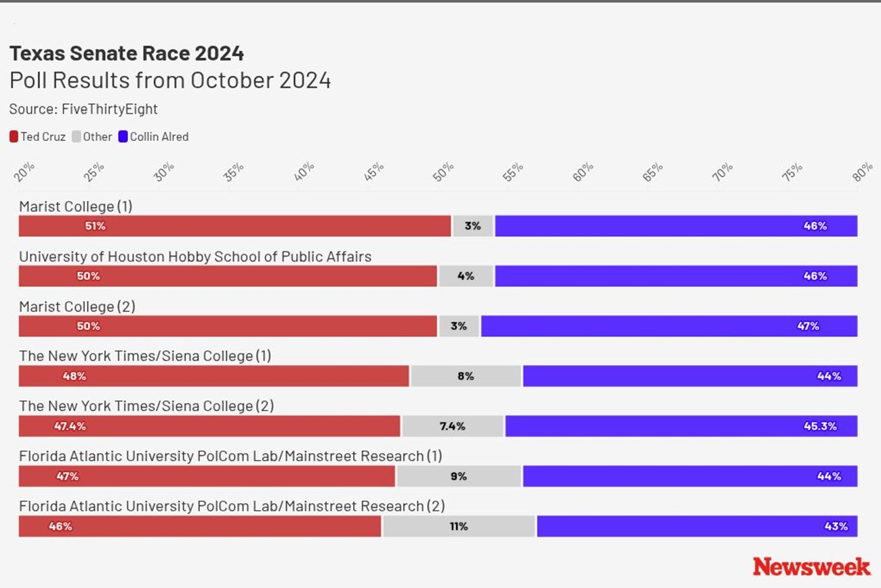
Task: Click the 80% axis tick label
Action: click(862, 173)
